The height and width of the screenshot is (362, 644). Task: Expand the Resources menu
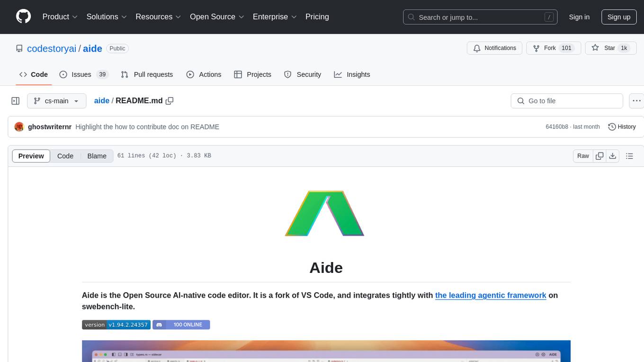click(158, 17)
